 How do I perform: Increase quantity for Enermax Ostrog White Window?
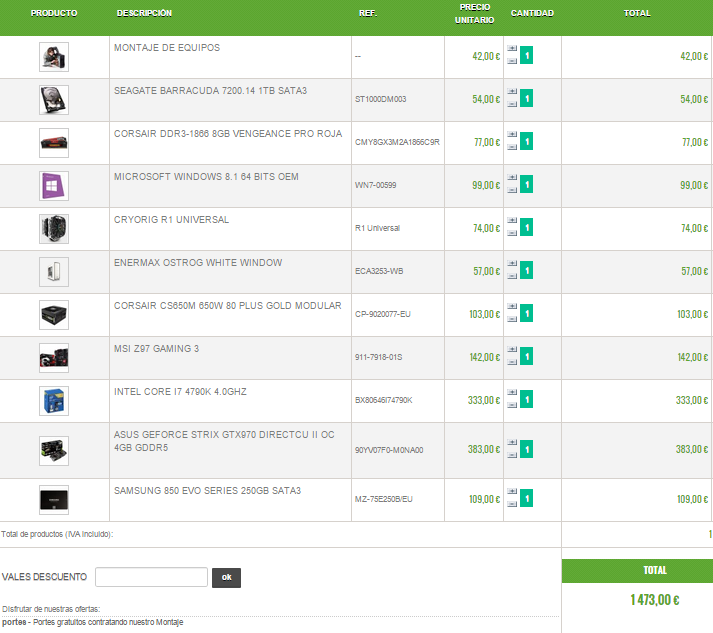pos(512,263)
